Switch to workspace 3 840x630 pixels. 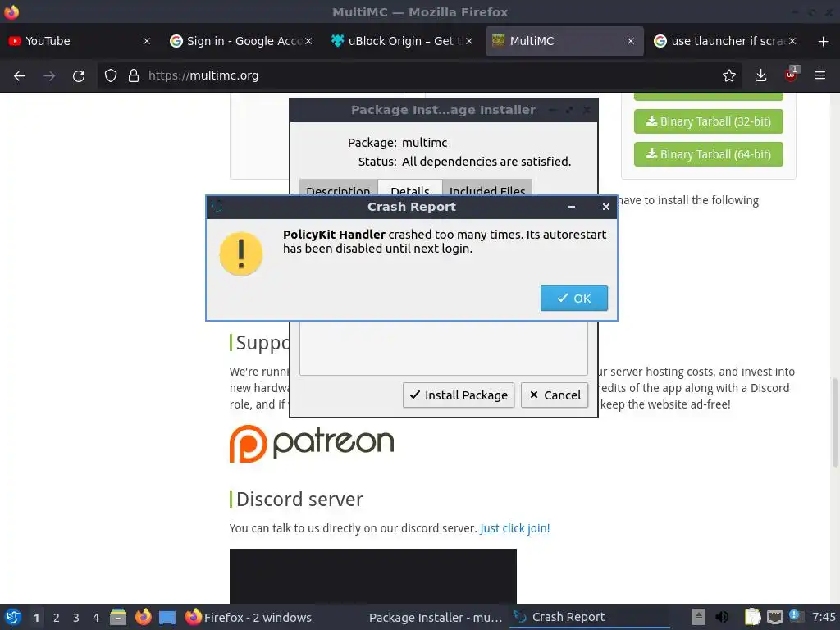pyautogui.click(x=76, y=618)
